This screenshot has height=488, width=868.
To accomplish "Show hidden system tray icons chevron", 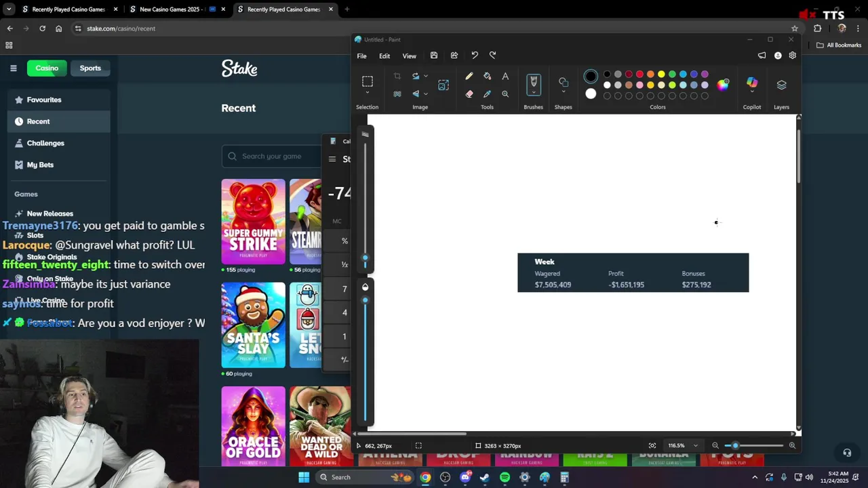I will (x=755, y=477).
